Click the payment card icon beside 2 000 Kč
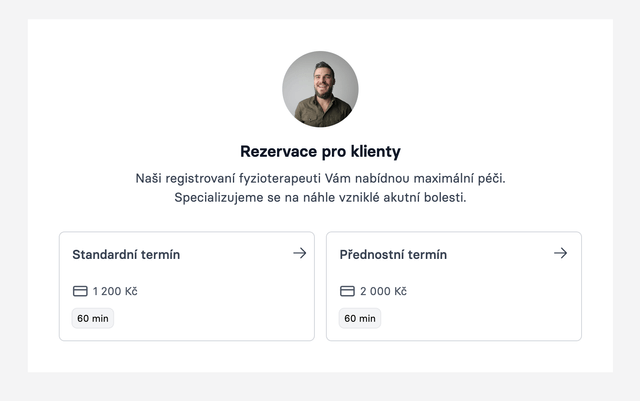Image resolution: width=640 pixels, height=401 pixels. pyautogui.click(x=347, y=291)
